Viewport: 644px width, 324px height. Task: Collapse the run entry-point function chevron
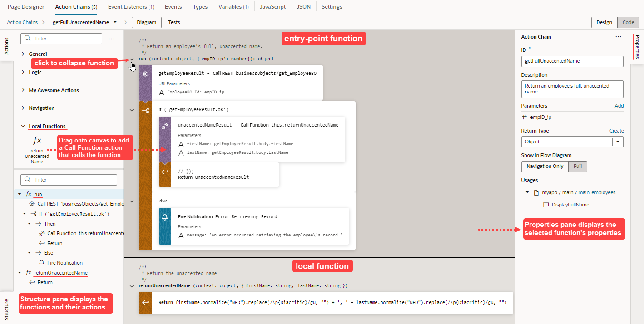click(x=132, y=59)
